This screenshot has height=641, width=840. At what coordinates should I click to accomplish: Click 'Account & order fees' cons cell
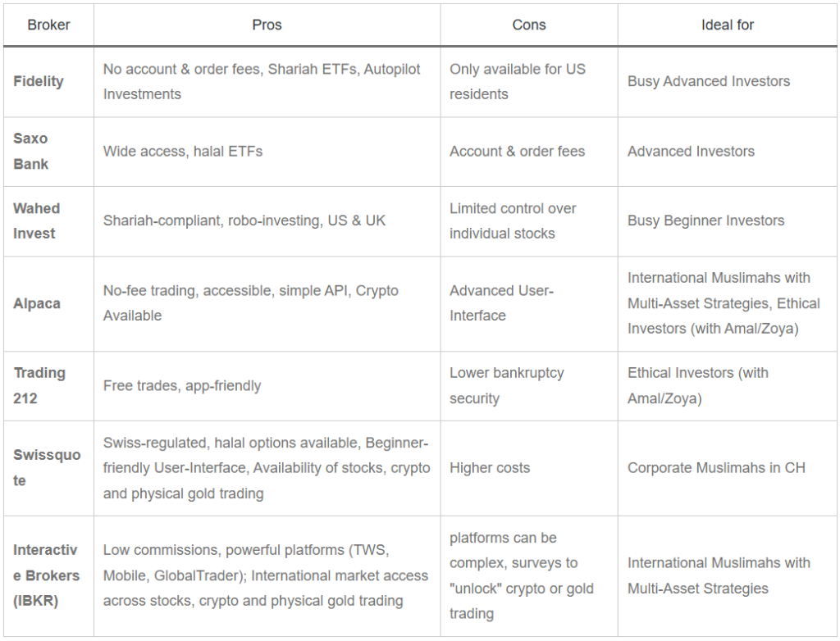pyautogui.click(x=529, y=152)
